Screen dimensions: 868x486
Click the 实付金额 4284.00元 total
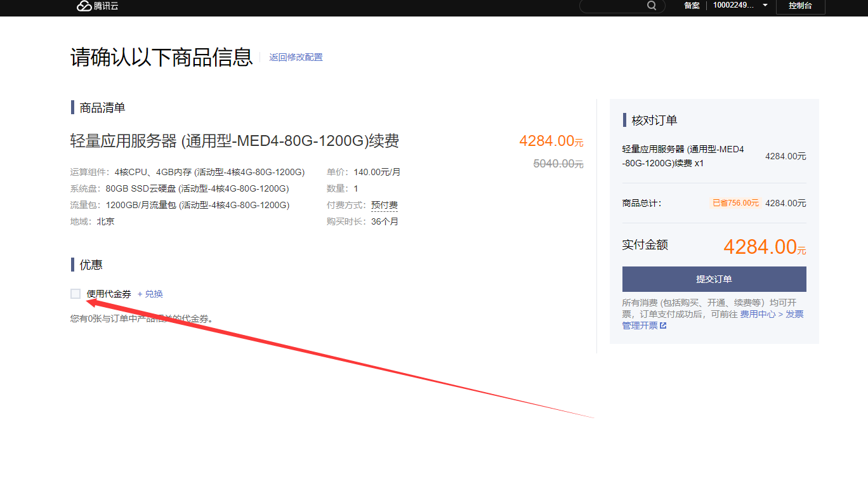pyautogui.click(x=765, y=246)
